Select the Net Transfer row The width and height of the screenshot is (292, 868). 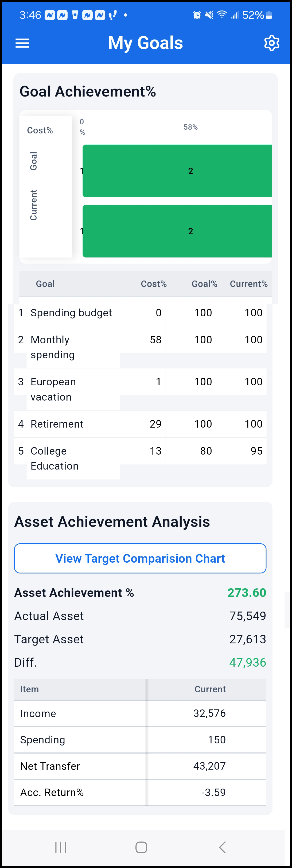pyautogui.click(x=140, y=766)
